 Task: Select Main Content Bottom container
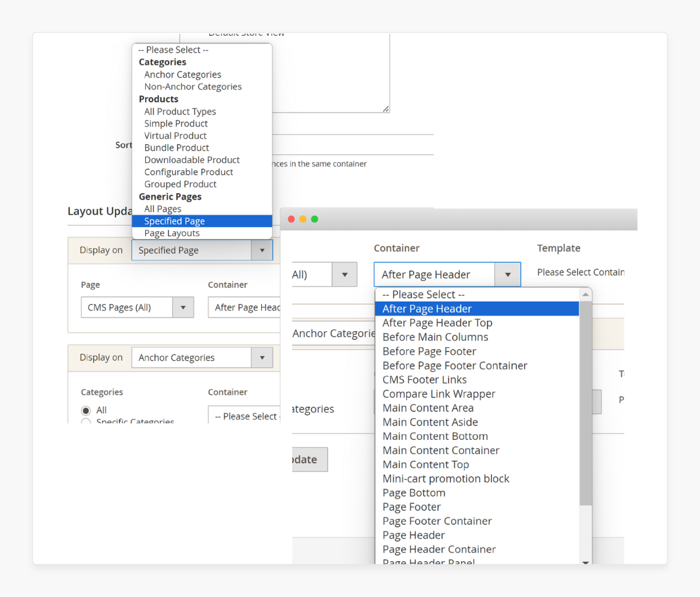click(477, 436)
